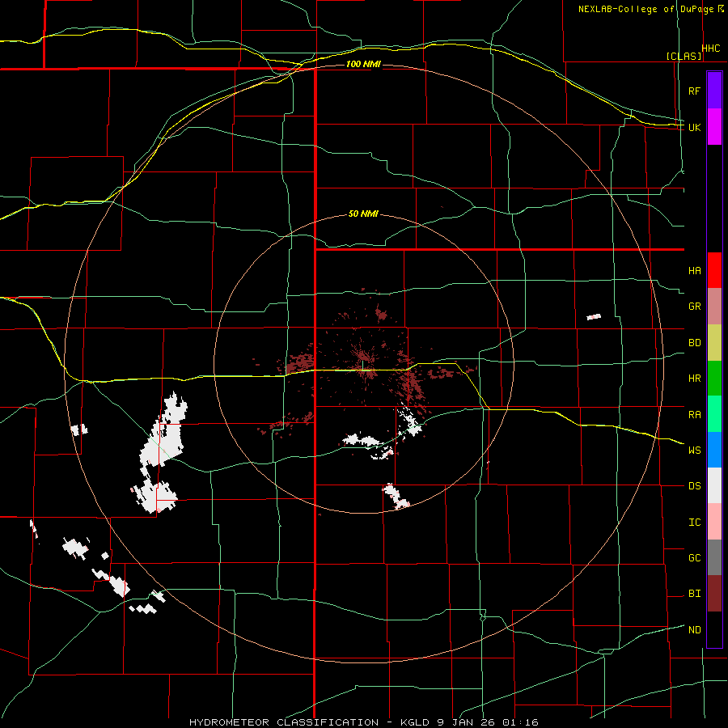This screenshot has height=728, width=728.
Task: Click the GR legend color swatch
Action: pos(714,307)
